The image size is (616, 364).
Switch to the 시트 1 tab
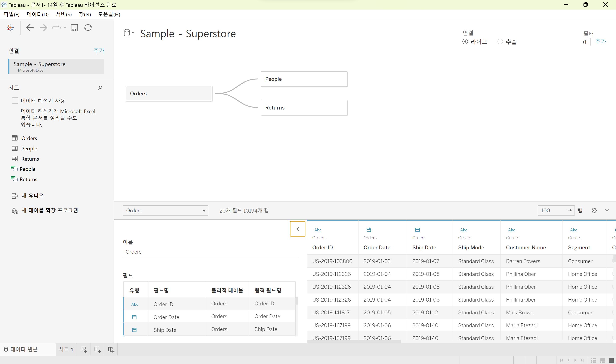[66, 349]
